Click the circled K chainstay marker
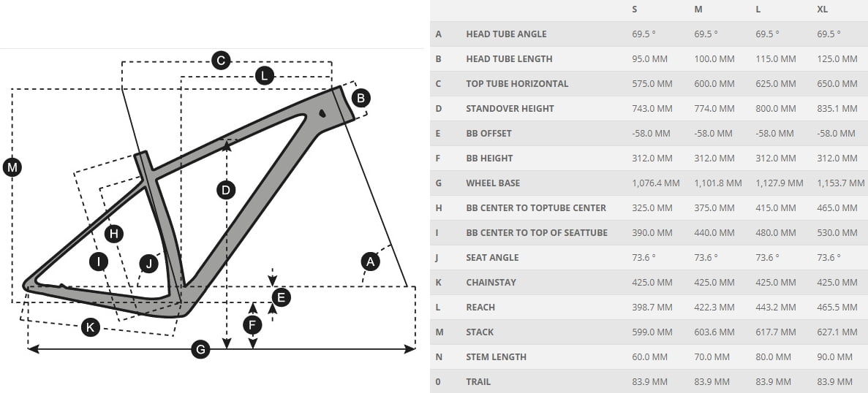Viewport: 868px width, 393px height. pyautogui.click(x=90, y=327)
